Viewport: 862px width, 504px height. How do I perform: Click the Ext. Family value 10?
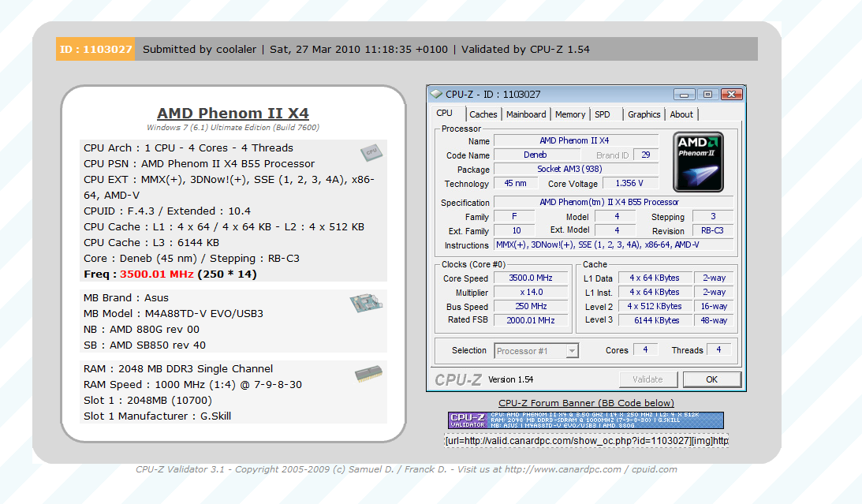tap(514, 231)
